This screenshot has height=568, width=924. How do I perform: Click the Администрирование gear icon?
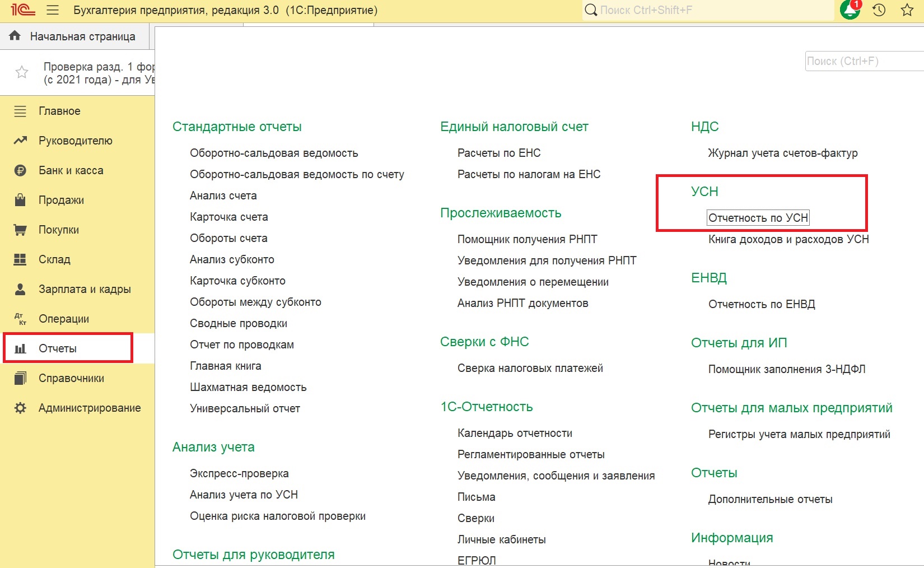tap(20, 408)
